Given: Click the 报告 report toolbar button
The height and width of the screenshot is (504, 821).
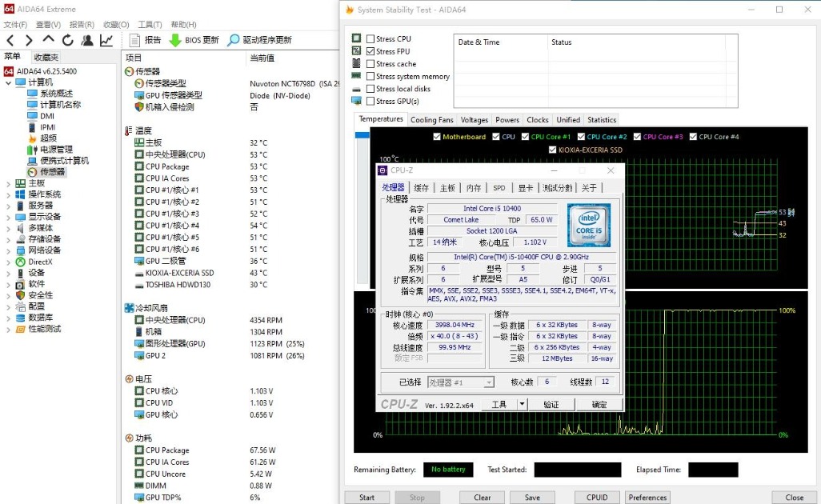Looking at the screenshot, I should pyautogui.click(x=145, y=40).
